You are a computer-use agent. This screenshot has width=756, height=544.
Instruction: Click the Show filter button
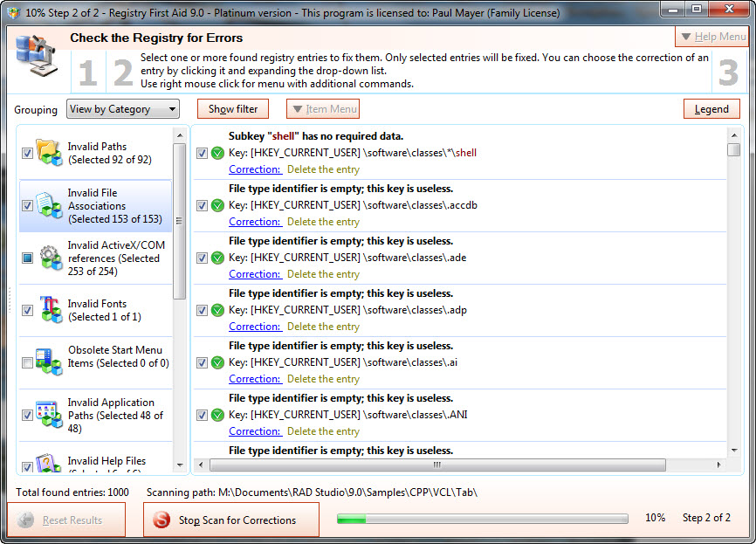click(233, 109)
